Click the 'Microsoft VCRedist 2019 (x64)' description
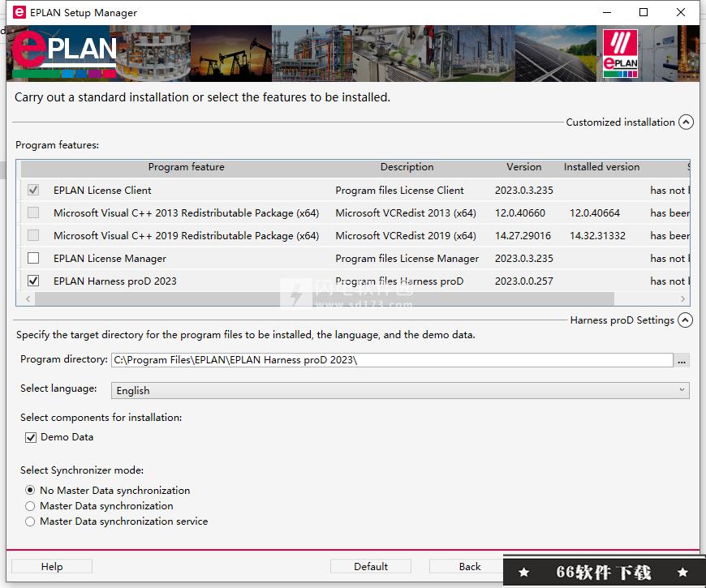The width and height of the screenshot is (706, 588). 406,236
